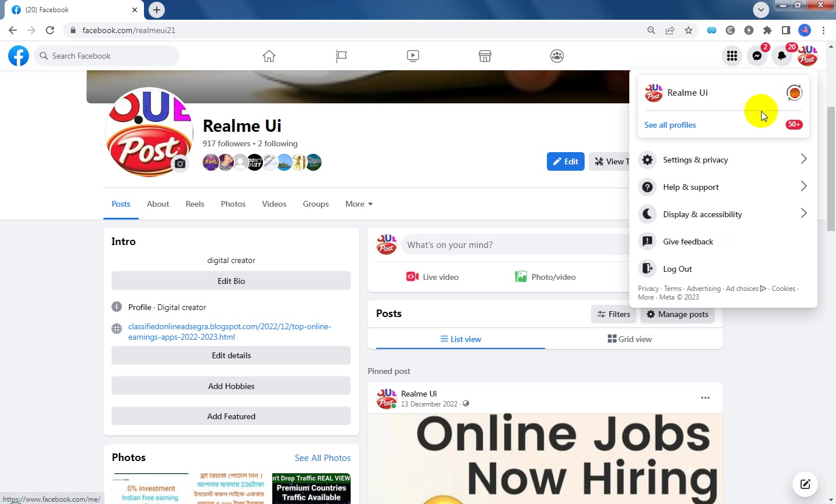The height and width of the screenshot is (504, 836).
Task: Open Watch video icon in top bar
Action: pos(413,56)
